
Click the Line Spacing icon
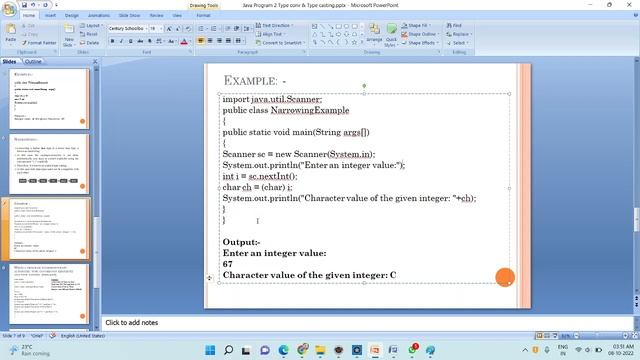click(x=247, y=29)
